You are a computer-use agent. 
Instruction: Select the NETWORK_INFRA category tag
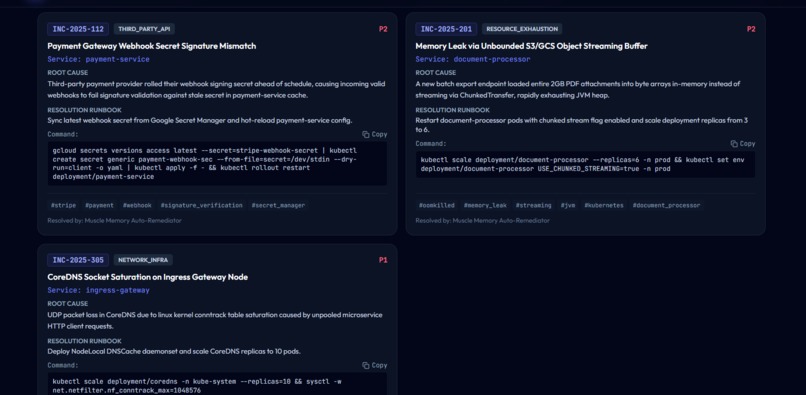pyautogui.click(x=143, y=260)
